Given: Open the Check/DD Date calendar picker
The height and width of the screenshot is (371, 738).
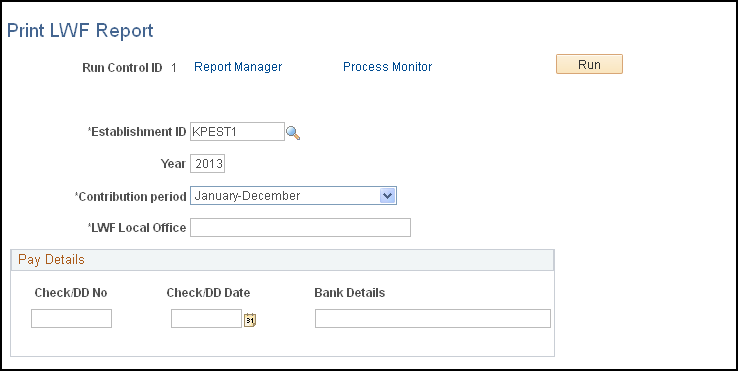Looking at the screenshot, I should point(250,320).
